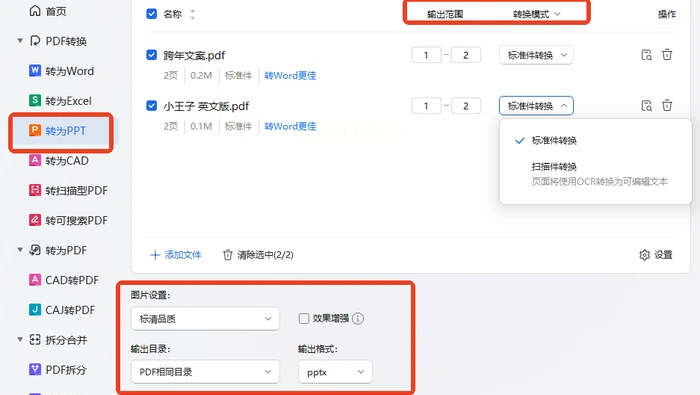
Task: Uncheck the 小王子 英文版.pdf checkbox
Action: 152,106
